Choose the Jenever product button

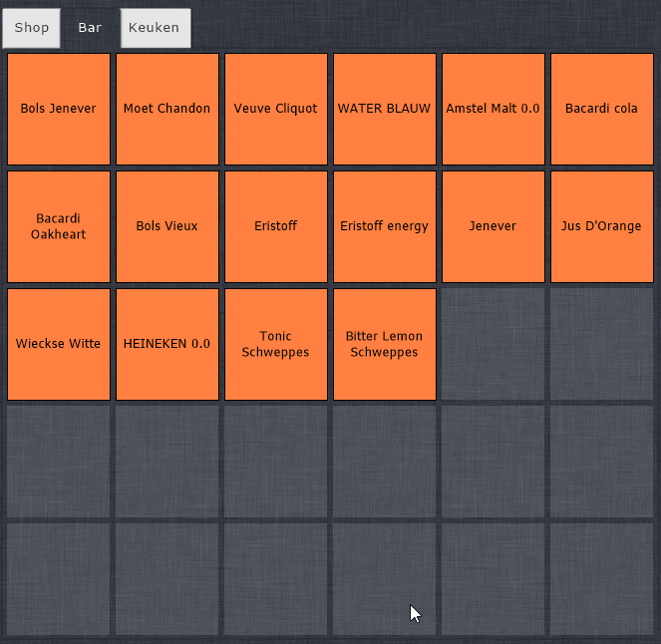click(494, 226)
